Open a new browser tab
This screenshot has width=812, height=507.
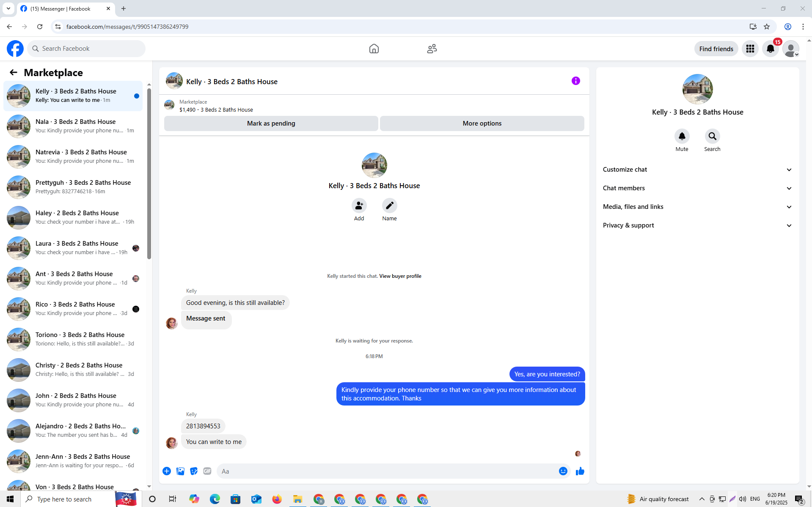(123, 8)
